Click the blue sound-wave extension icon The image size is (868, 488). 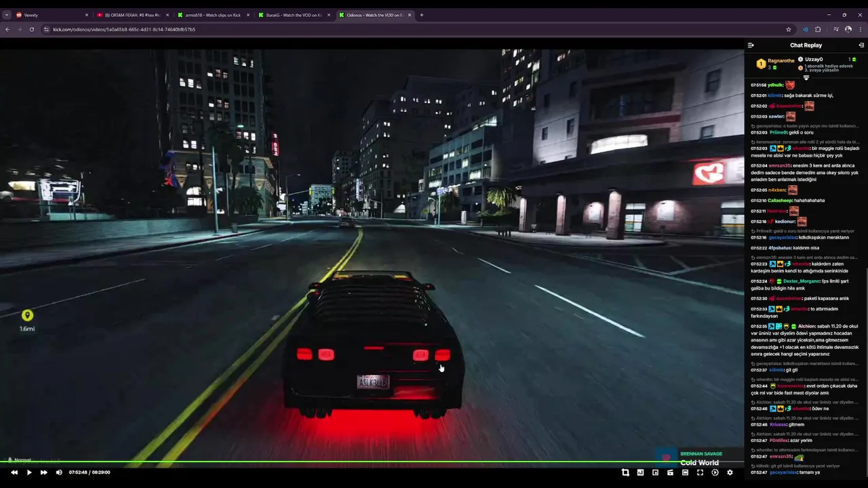(x=806, y=29)
